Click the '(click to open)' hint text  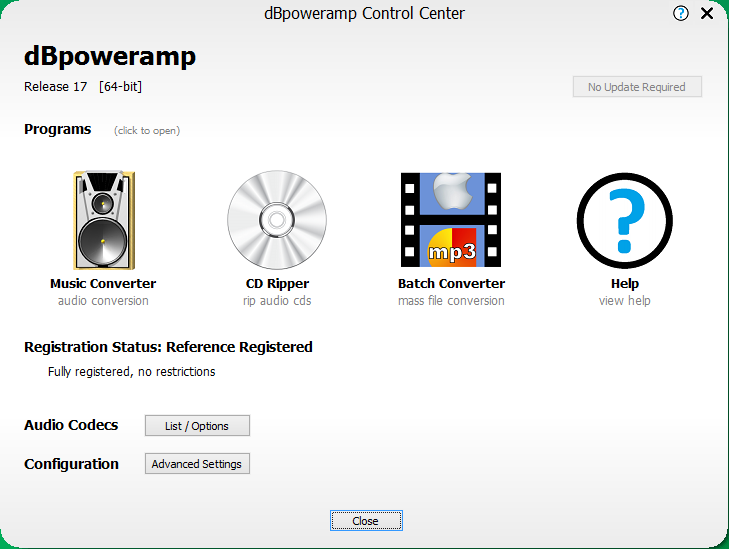click(147, 131)
